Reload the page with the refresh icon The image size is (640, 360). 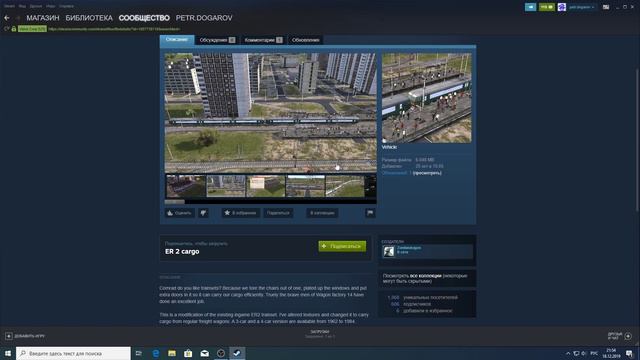coord(7,29)
